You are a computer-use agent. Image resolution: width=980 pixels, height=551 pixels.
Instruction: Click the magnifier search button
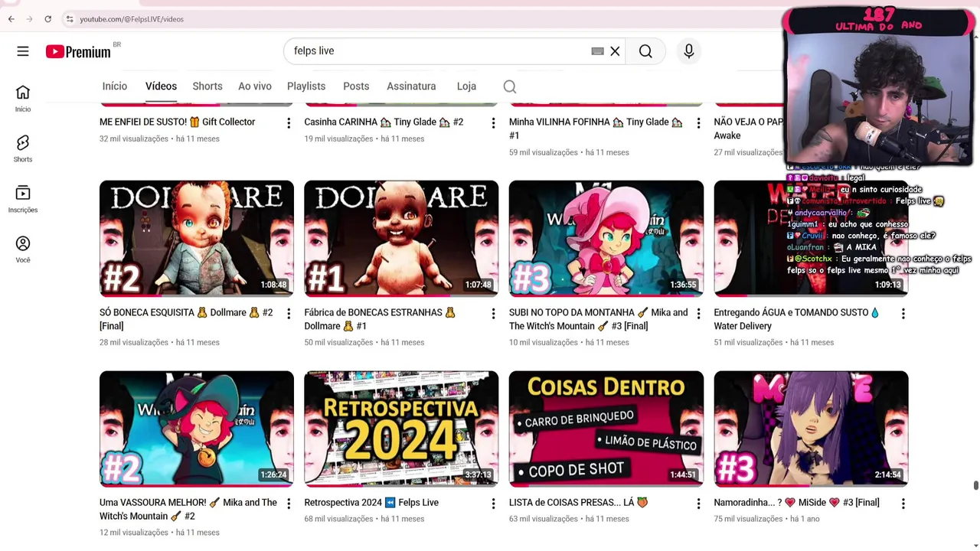click(x=645, y=51)
